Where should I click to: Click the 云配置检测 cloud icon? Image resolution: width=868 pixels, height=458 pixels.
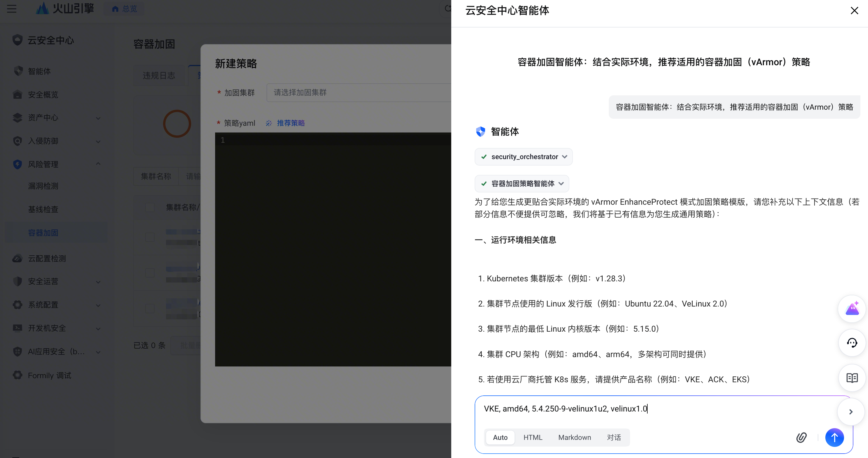pyautogui.click(x=17, y=258)
